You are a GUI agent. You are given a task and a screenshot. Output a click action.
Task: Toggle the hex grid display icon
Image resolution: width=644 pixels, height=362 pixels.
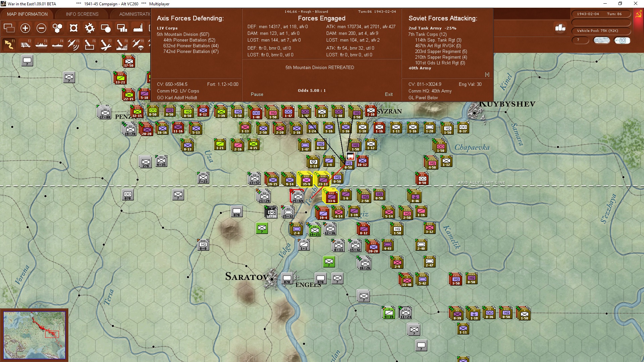(57, 28)
